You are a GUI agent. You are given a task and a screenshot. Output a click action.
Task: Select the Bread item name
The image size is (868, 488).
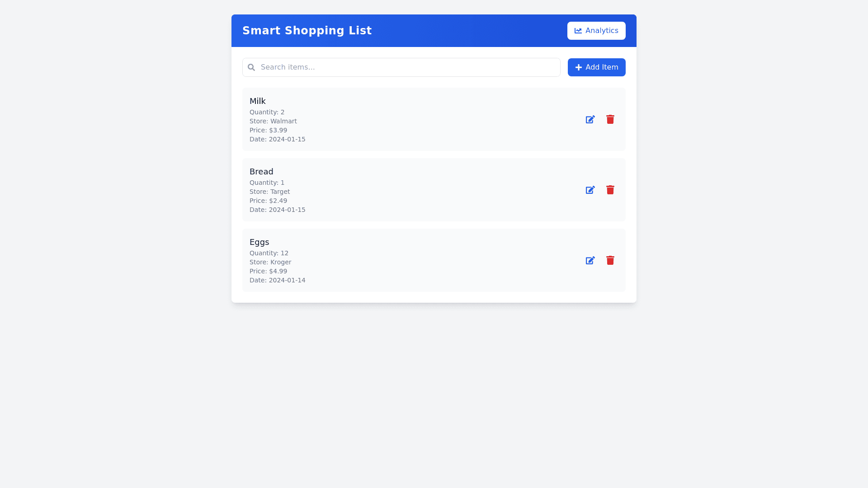click(x=261, y=172)
